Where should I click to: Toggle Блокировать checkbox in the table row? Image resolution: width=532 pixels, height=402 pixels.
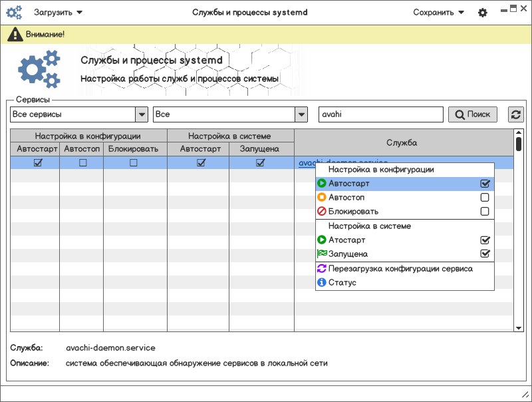pyautogui.click(x=134, y=162)
